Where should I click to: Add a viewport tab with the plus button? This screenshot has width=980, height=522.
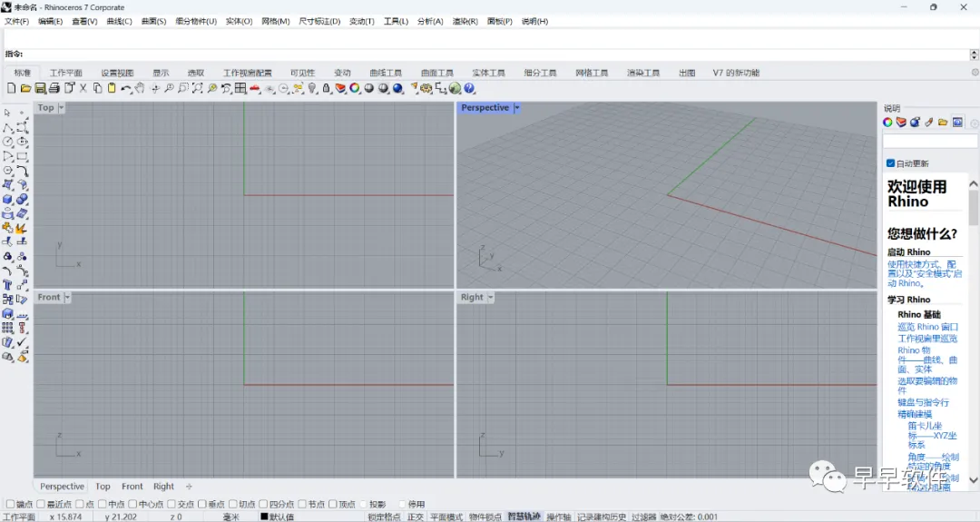click(x=189, y=487)
